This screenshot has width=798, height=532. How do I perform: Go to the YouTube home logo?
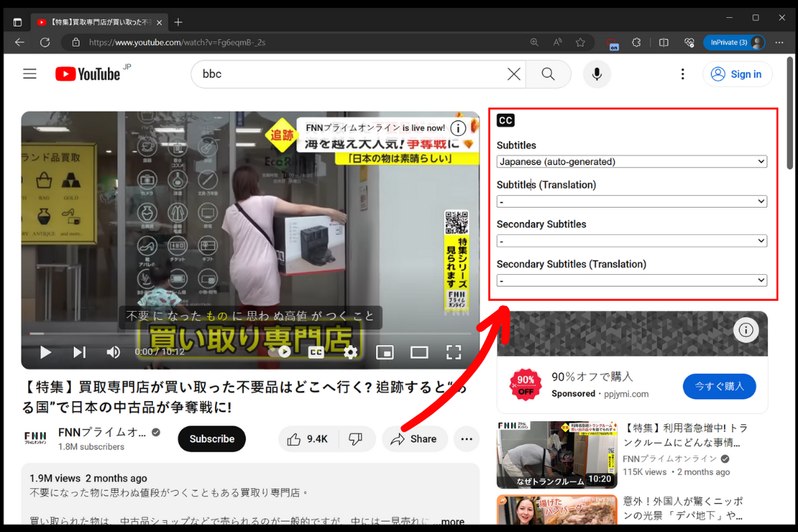[x=87, y=74]
